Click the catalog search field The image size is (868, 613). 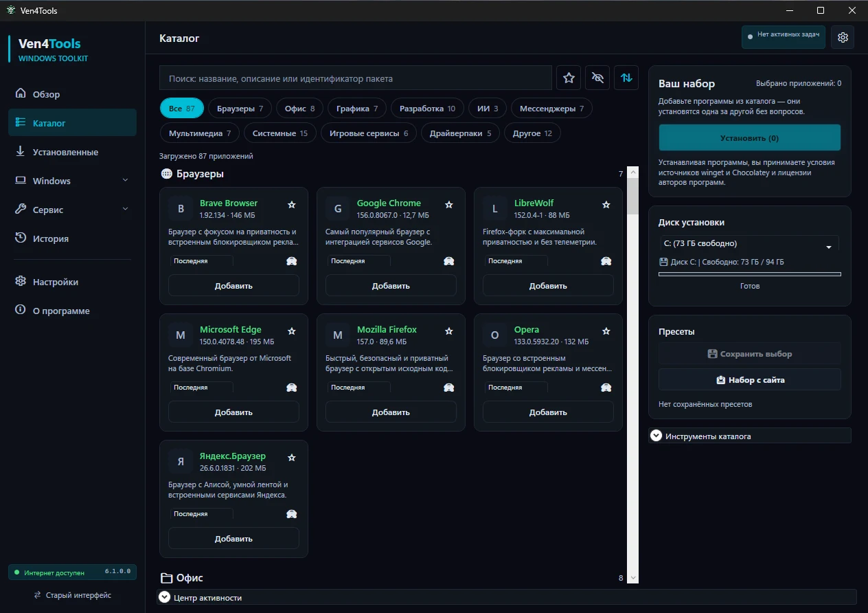coord(356,78)
